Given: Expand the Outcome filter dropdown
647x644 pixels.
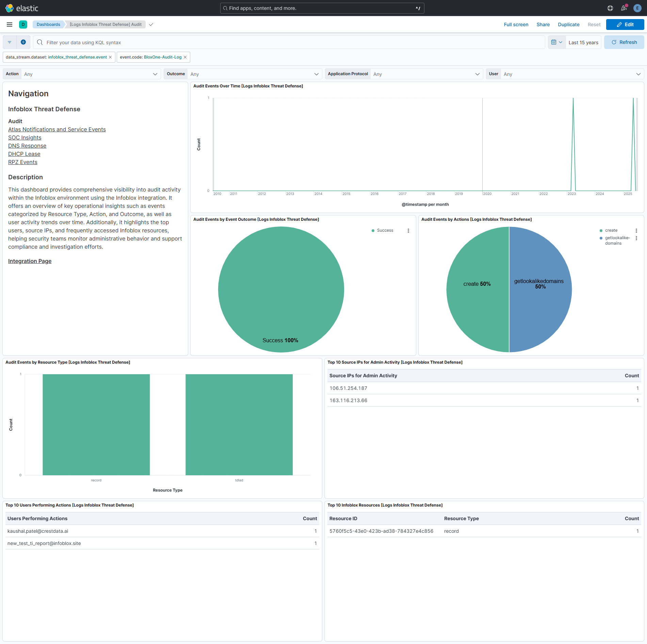Looking at the screenshot, I should coord(254,74).
